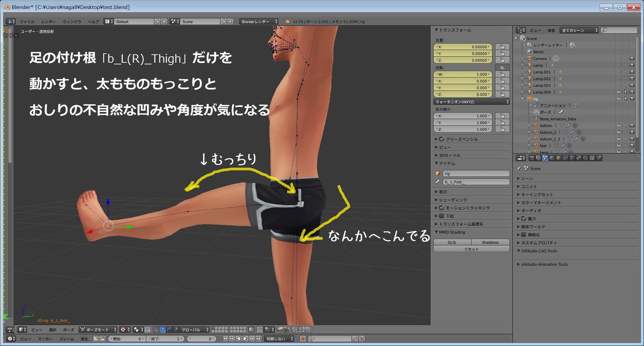Click the リセット button
This screenshot has height=346, width=644.
click(472, 249)
